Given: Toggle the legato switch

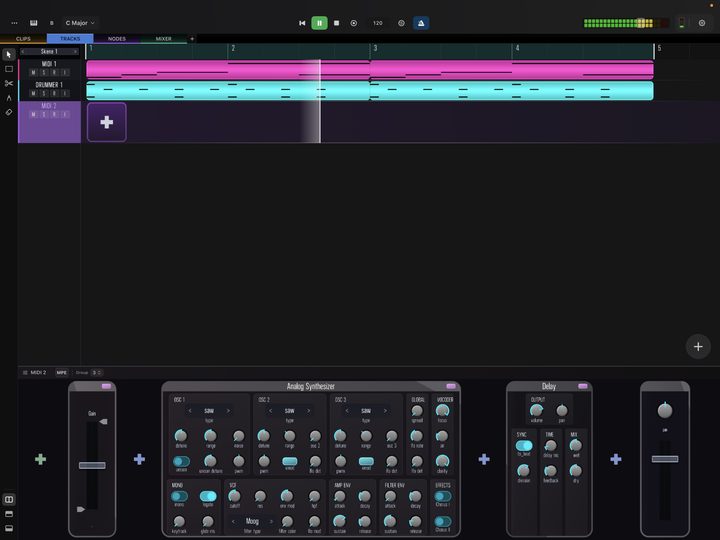Looking at the screenshot, I should [x=208, y=496].
